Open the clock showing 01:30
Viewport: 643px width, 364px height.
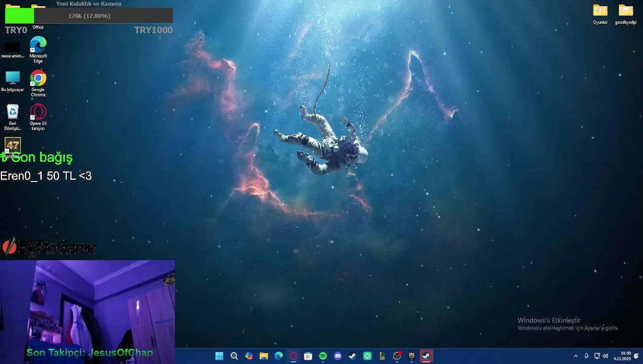622,356
